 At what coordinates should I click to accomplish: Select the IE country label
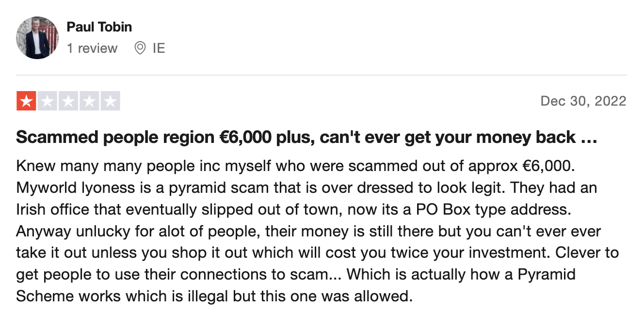(159, 48)
